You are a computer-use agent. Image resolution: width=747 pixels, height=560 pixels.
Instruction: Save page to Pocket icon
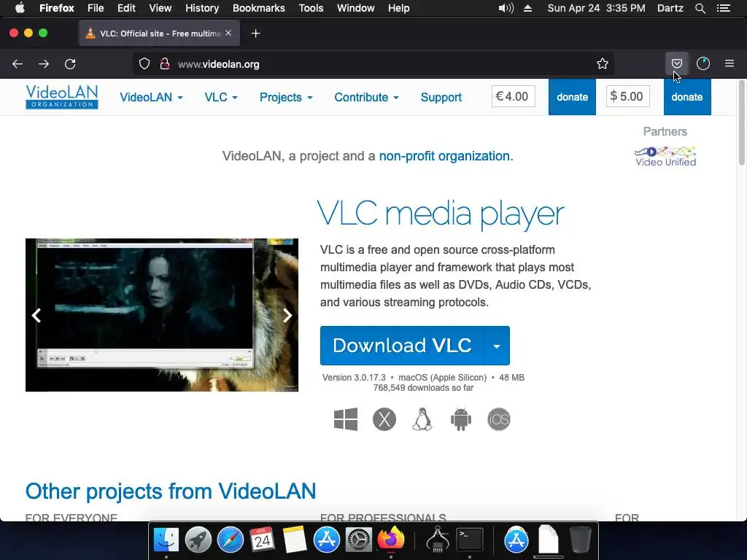676,63
